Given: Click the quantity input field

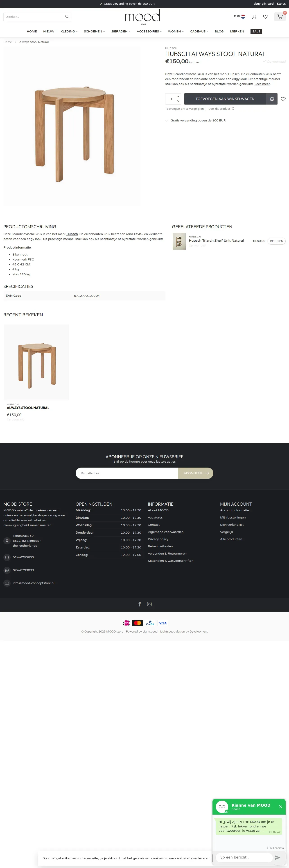Looking at the screenshot, I should click(171, 99).
